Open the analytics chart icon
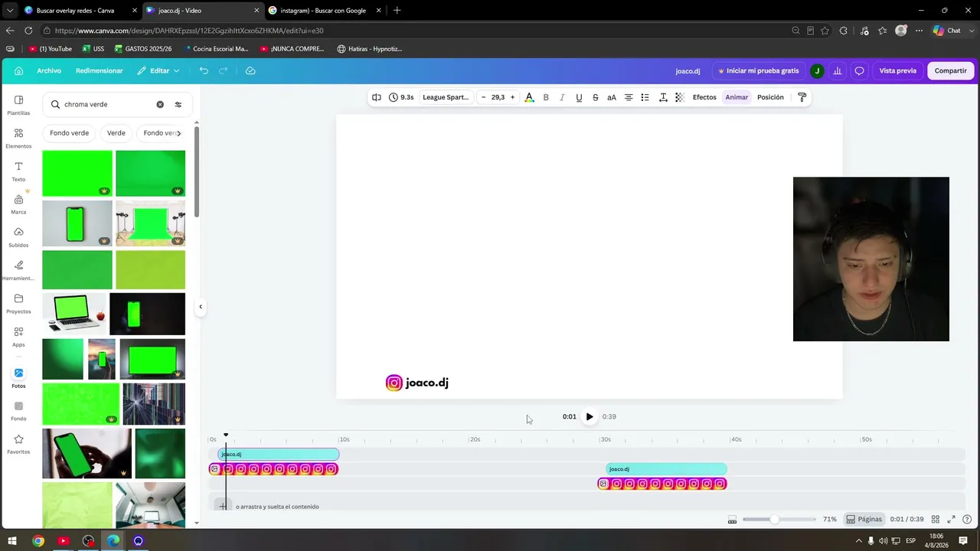The image size is (980, 551). (x=838, y=70)
